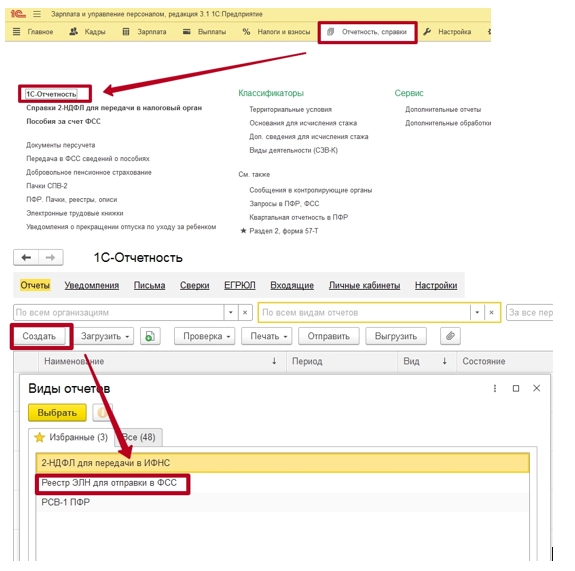
Task: Open the hamburger menu beside the 1C logo
Action: click(37, 14)
